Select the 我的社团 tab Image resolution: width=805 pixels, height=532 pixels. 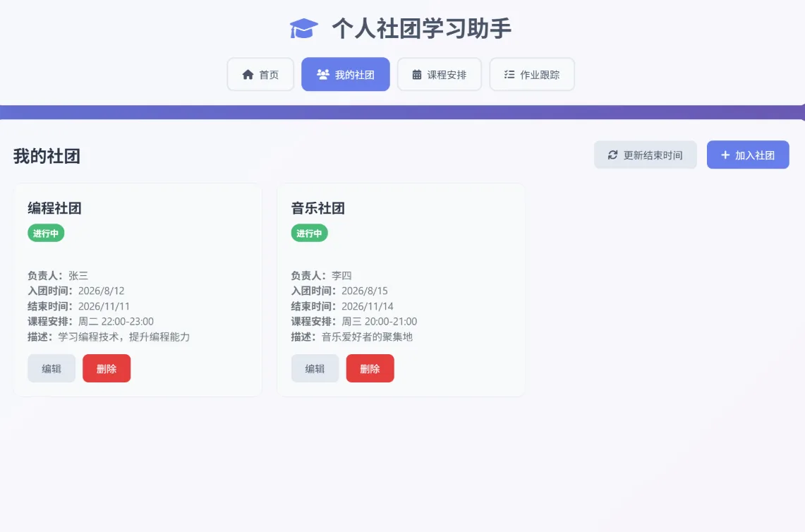tap(346, 75)
